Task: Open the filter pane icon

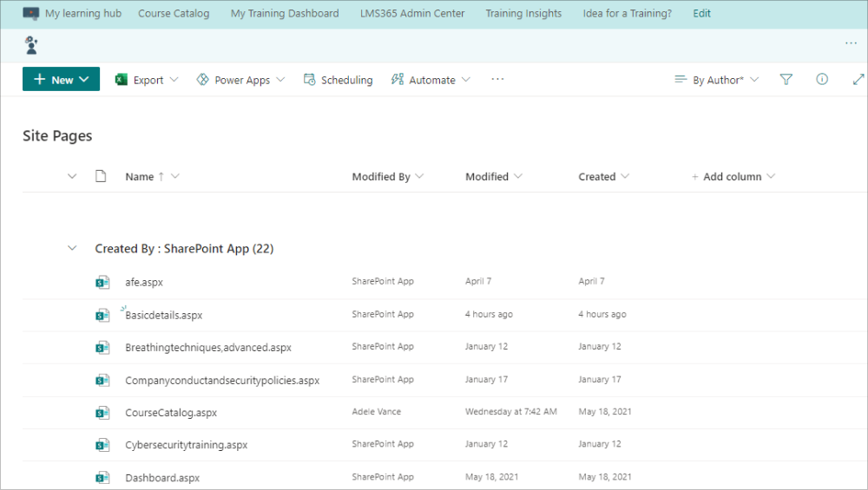Action: (786, 80)
